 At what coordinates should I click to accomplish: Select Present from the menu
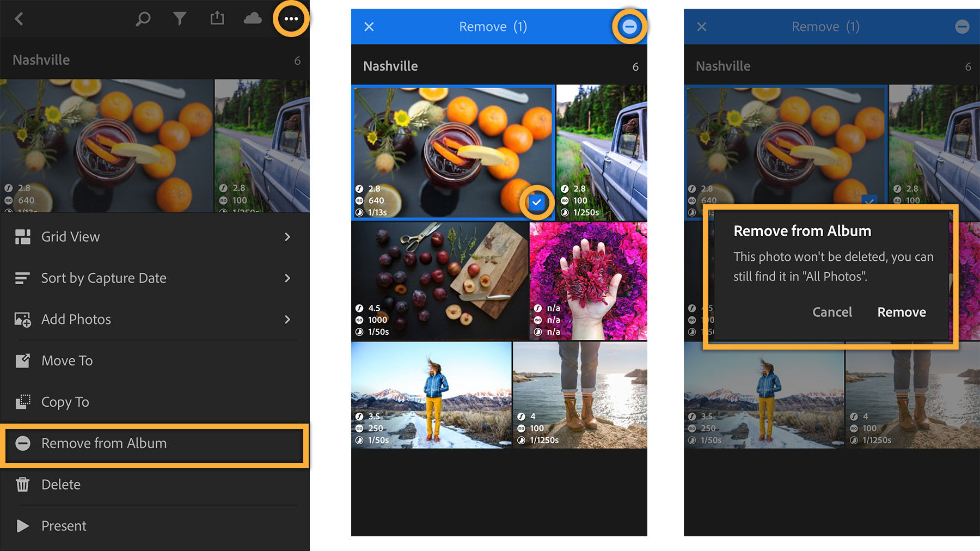pos(64,525)
